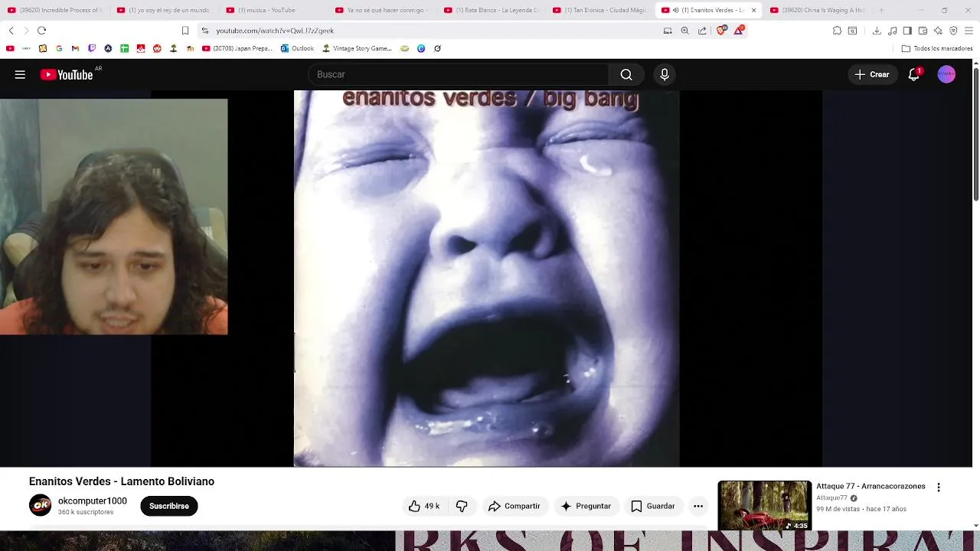Open the YouTube account avatar menu
980x551 pixels.
[x=946, y=74]
